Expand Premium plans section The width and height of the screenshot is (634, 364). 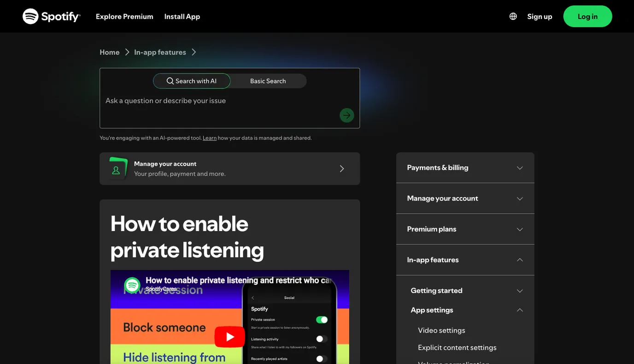pyautogui.click(x=465, y=229)
